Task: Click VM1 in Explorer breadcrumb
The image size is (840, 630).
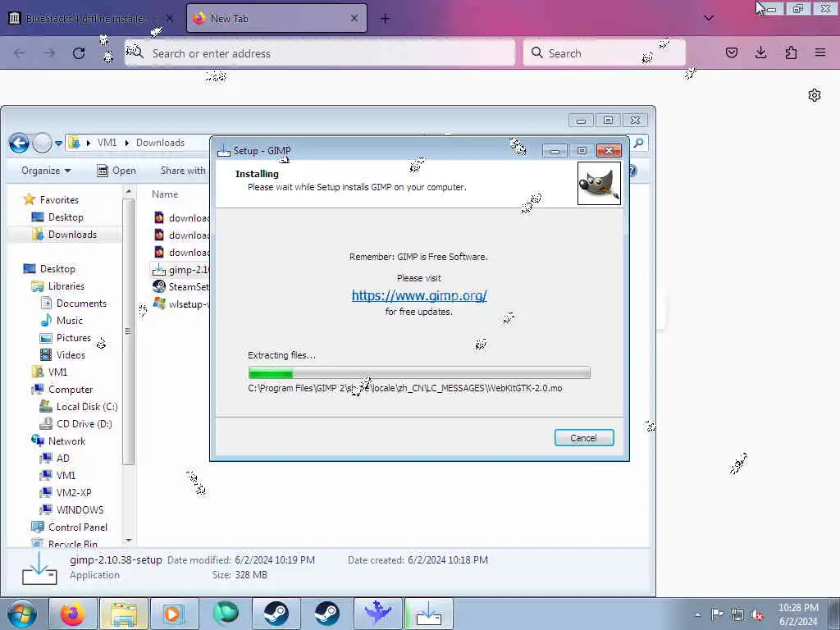Action: coord(107,143)
